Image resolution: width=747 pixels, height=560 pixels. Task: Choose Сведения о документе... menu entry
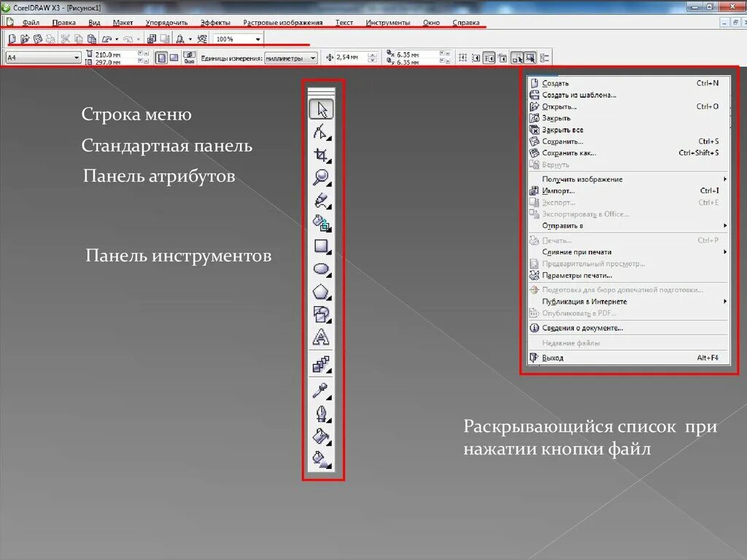[628, 327]
